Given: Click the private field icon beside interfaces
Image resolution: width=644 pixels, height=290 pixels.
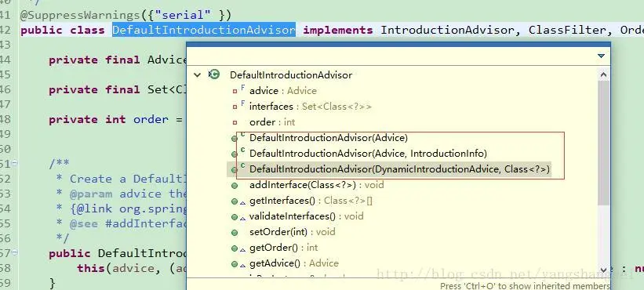Looking at the screenshot, I should [235, 107].
